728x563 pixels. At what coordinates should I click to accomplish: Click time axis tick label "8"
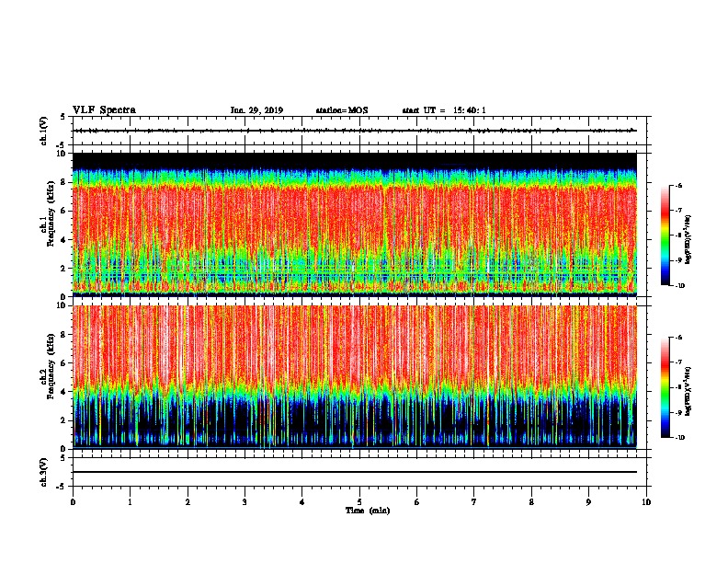click(x=531, y=502)
